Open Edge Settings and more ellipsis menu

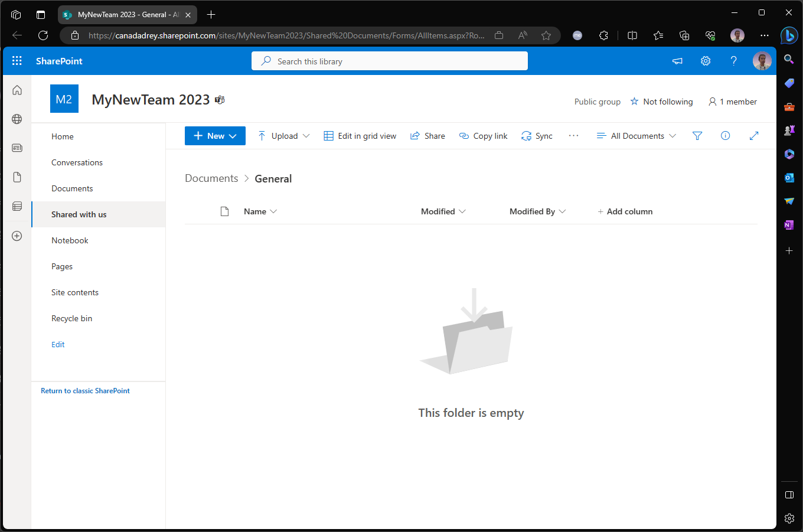click(765, 35)
